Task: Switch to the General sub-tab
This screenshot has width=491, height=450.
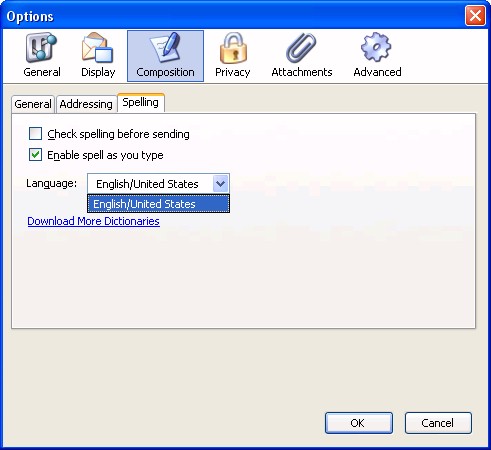Action: (x=33, y=104)
